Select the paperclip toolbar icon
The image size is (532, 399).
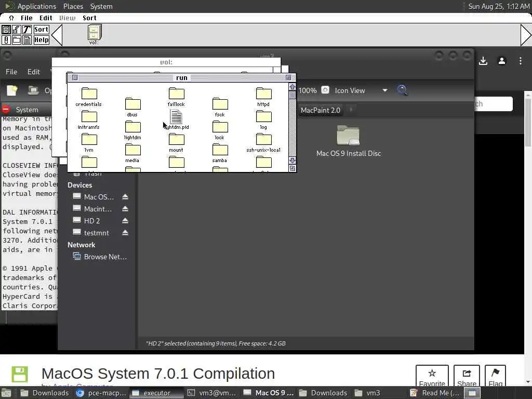[6, 40]
